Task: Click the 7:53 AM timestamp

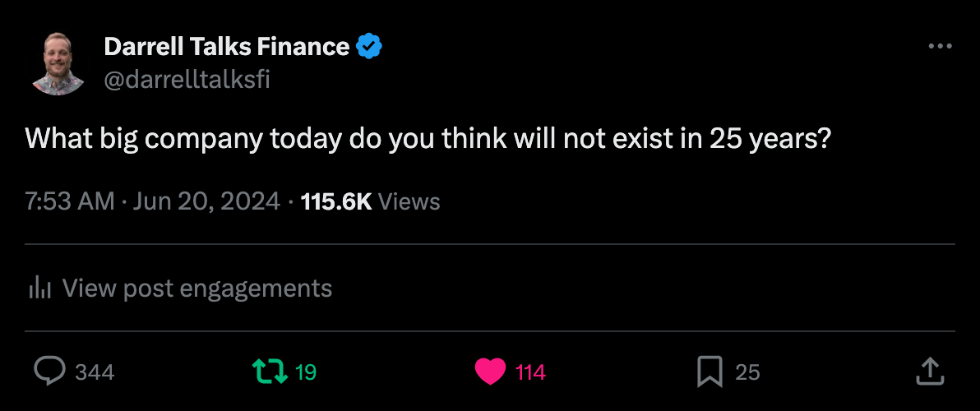Action: (70, 201)
